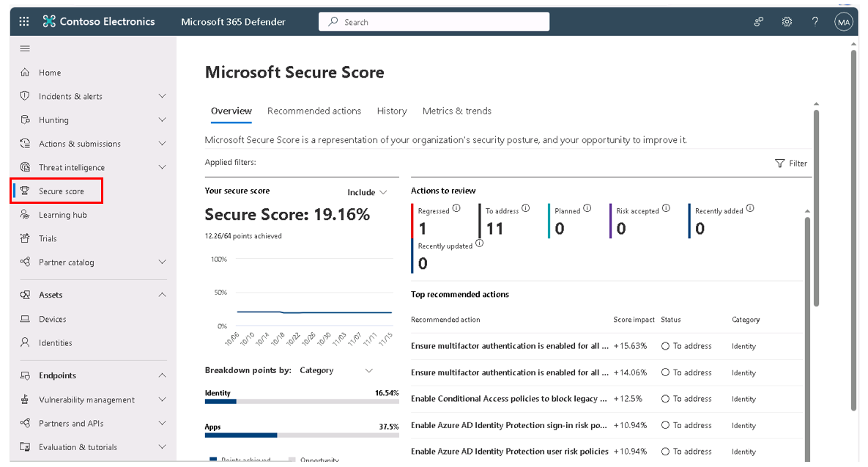868x467 pixels.
Task: Open the History tab
Action: pyautogui.click(x=391, y=111)
